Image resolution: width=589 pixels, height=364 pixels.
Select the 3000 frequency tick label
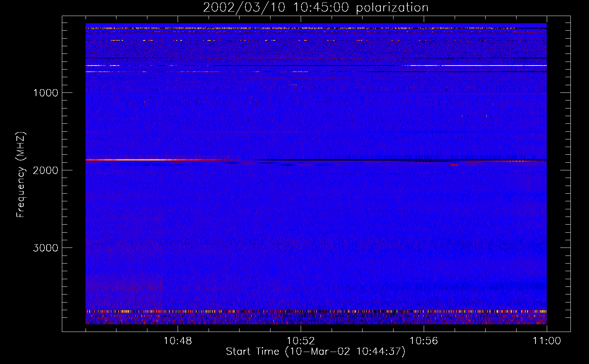[46, 248]
